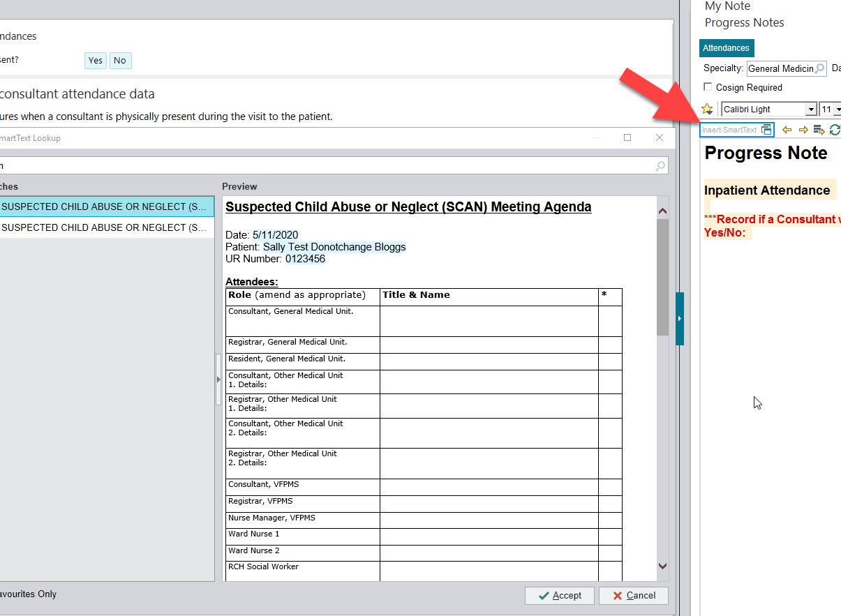The height and width of the screenshot is (616, 841).
Task: Open the Progress Notes section
Action: (x=744, y=22)
